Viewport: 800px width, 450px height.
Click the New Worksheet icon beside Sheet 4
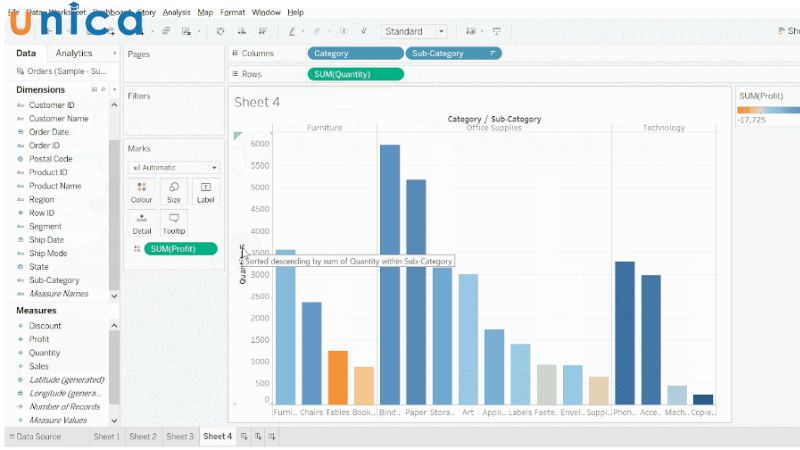(246, 437)
